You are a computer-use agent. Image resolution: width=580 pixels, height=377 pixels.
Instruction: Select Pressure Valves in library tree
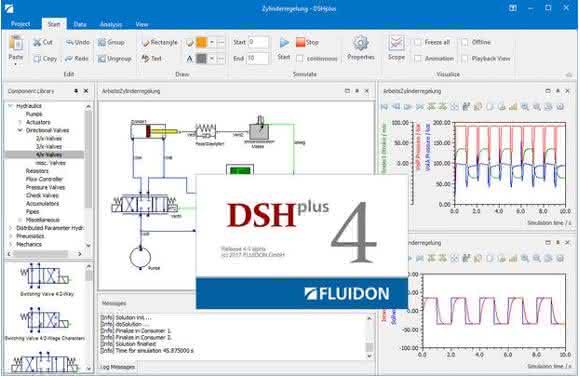click(45, 187)
